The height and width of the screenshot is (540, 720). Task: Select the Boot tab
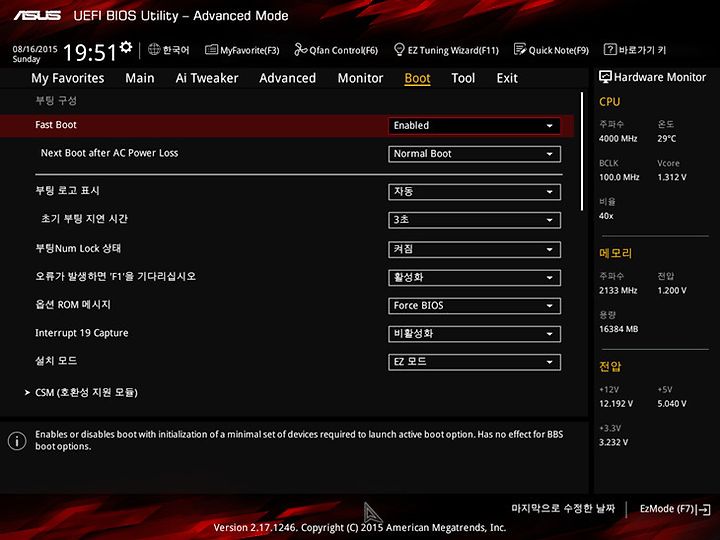(x=417, y=78)
